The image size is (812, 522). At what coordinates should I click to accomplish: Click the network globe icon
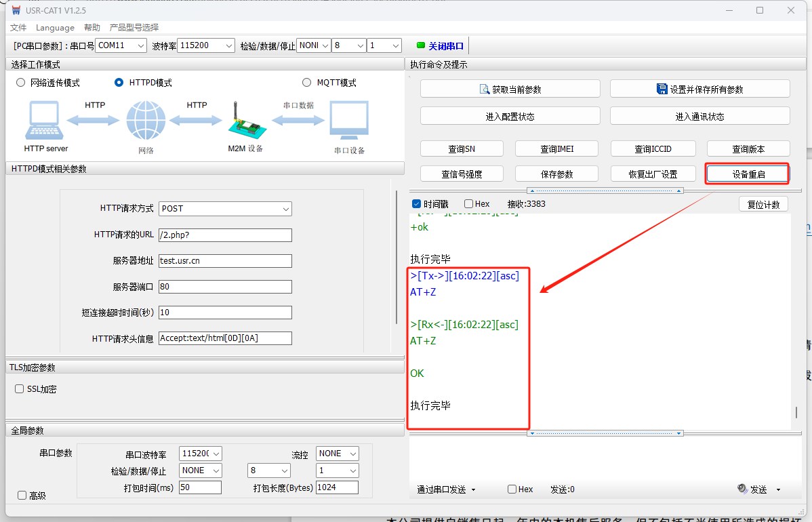click(x=145, y=121)
